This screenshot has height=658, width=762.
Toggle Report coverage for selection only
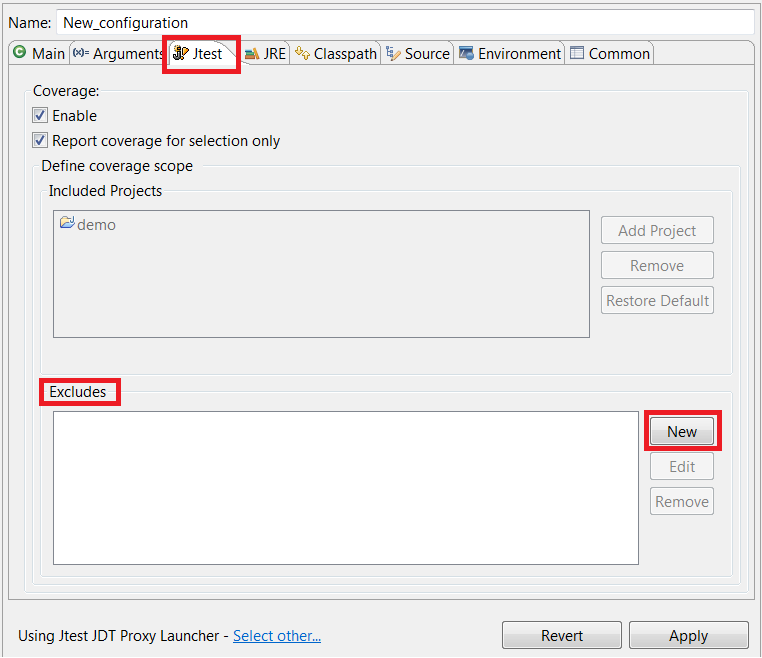click(x=40, y=140)
